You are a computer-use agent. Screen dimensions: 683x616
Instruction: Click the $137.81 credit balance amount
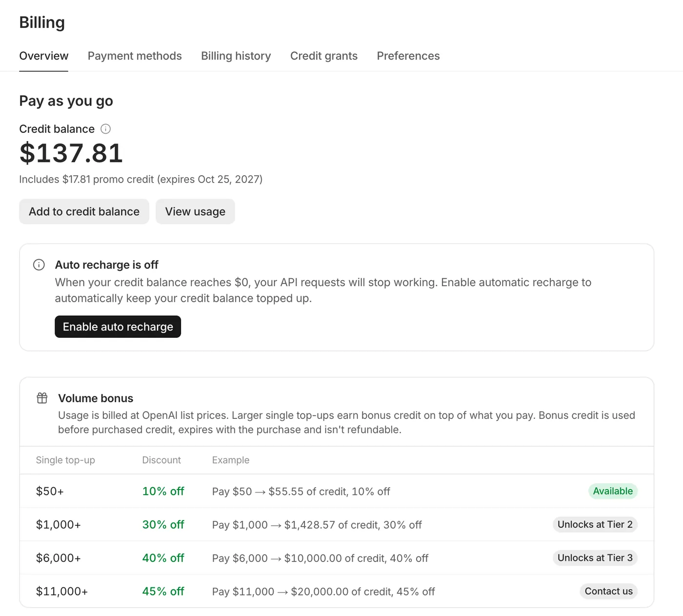coord(71,153)
